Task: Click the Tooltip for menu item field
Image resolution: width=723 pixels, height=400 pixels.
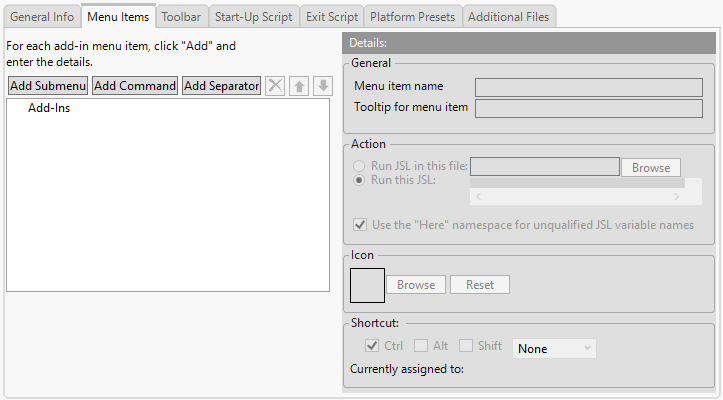Action: point(589,108)
